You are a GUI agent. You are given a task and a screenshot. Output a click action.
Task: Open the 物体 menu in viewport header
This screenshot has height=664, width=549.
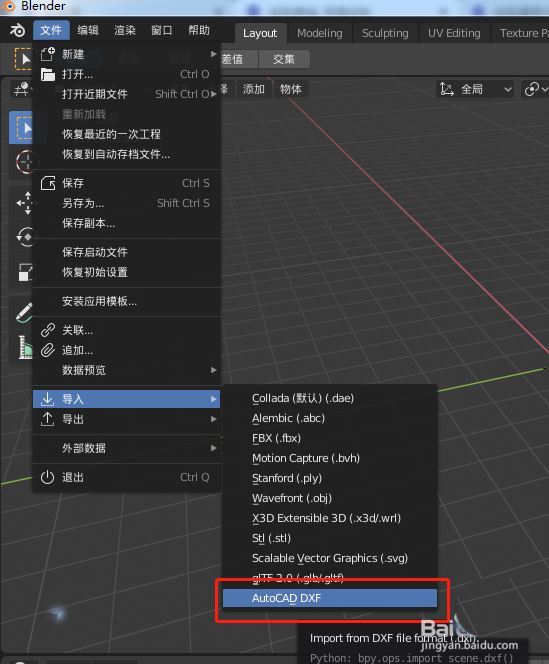(291, 89)
